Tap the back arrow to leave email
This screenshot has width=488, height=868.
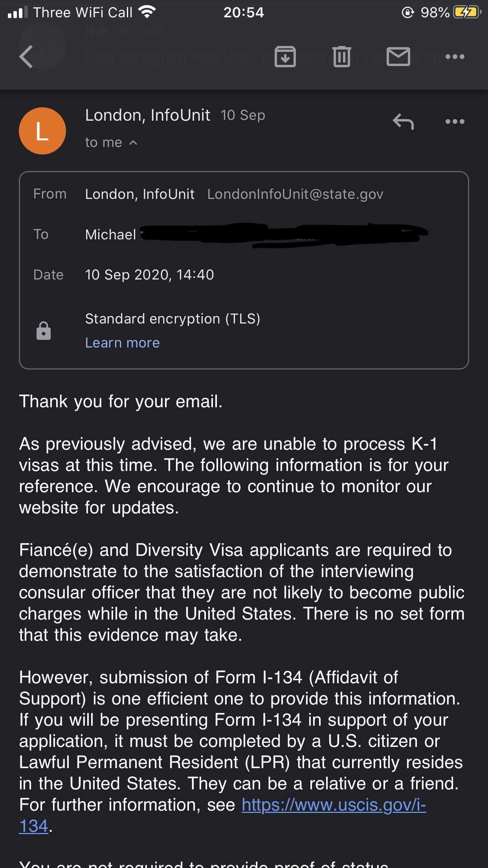point(26,57)
